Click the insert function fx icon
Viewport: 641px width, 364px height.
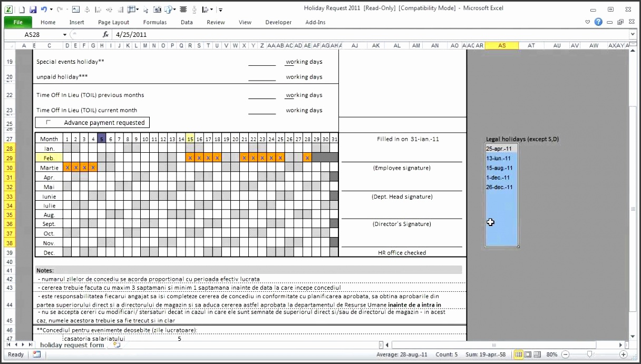[105, 34]
